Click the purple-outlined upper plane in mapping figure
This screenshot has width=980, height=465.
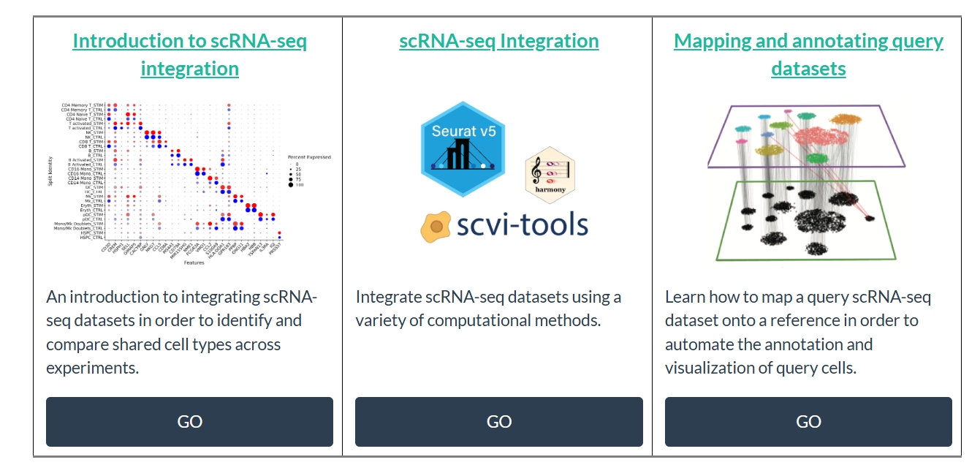click(808, 139)
